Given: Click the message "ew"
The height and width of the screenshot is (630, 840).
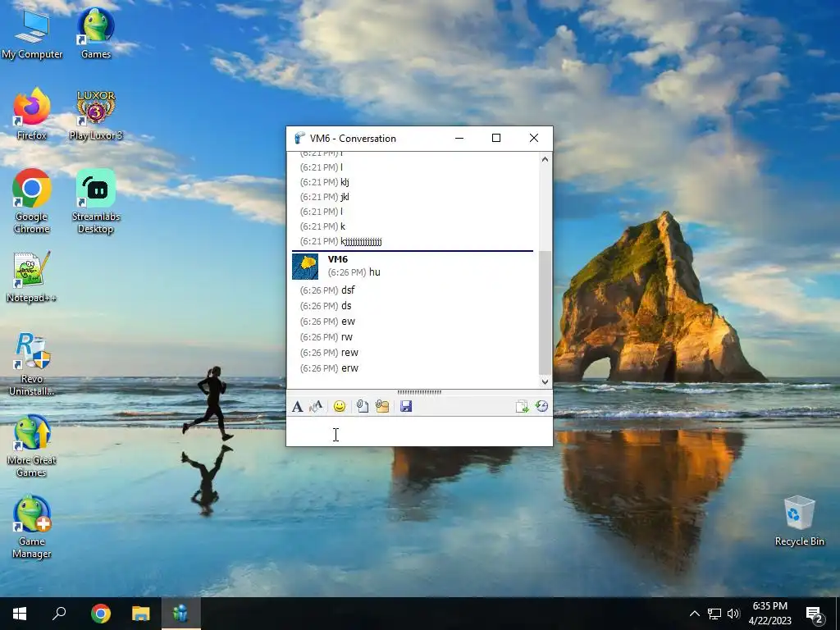Looking at the screenshot, I should tap(348, 322).
